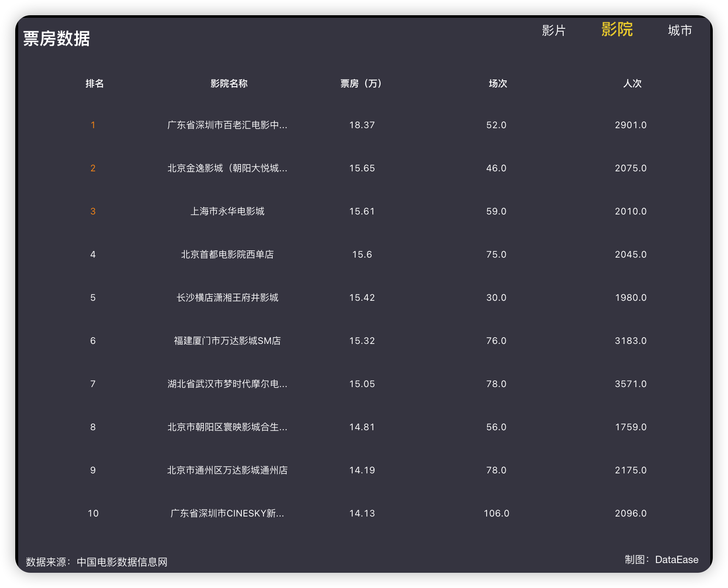The image size is (728, 588).
Task: Click box office value 18.37
Action: 362,125
